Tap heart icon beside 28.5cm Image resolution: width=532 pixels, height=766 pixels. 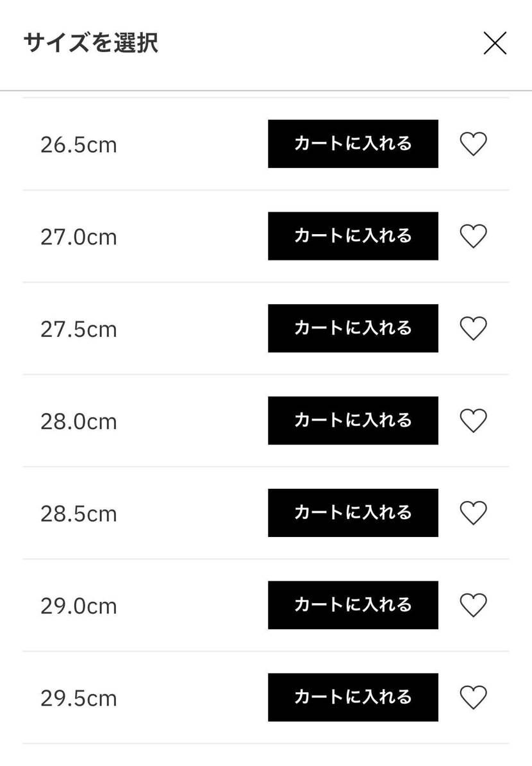(474, 513)
